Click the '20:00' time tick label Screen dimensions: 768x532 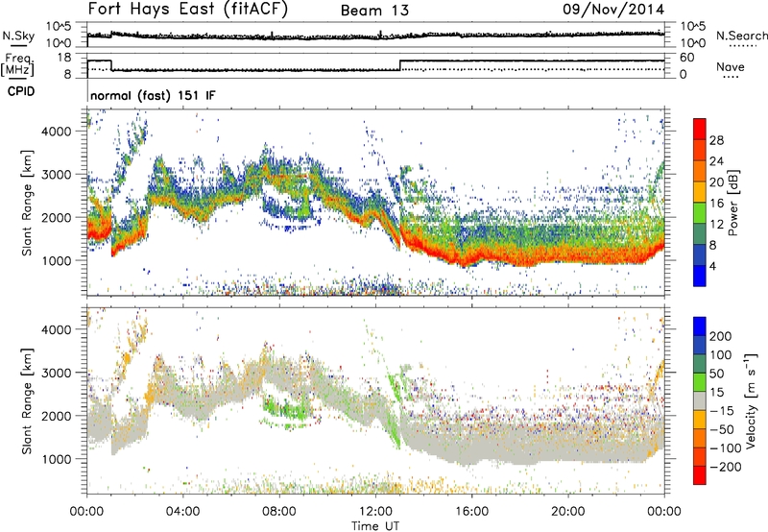pos(567,512)
